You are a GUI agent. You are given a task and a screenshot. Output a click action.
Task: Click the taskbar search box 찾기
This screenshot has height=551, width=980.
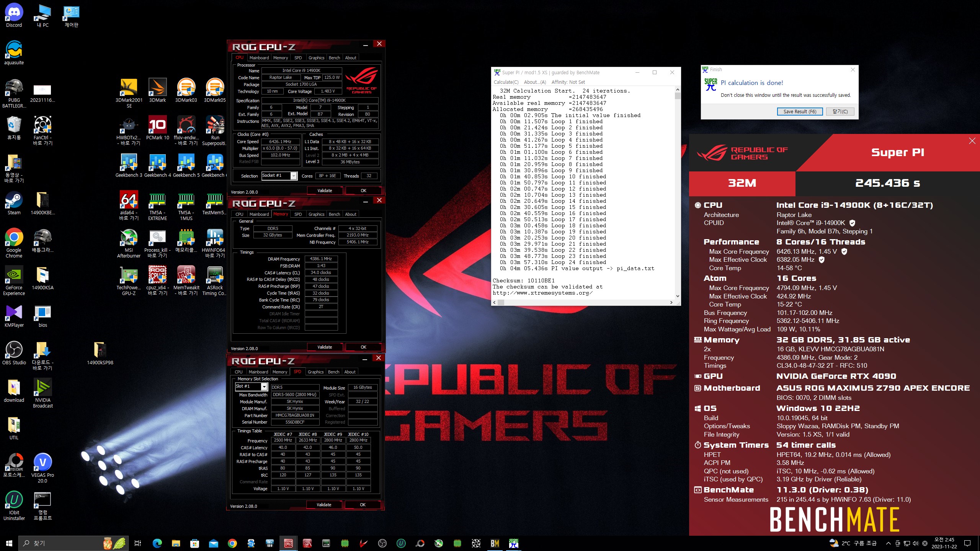pos(73,543)
